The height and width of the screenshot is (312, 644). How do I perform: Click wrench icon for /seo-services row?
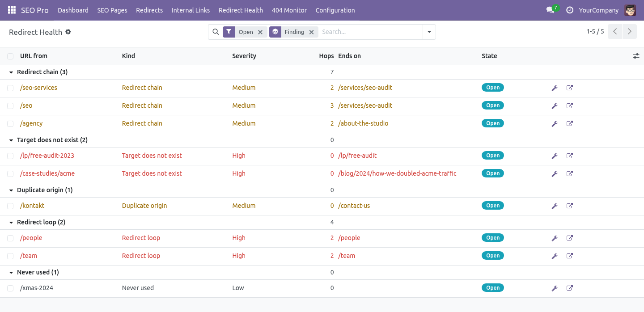tap(555, 88)
